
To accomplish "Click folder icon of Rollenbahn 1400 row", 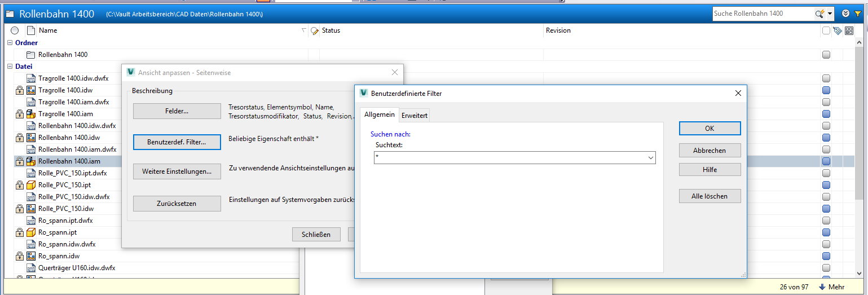I will pyautogui.click(x=31, y=55).
